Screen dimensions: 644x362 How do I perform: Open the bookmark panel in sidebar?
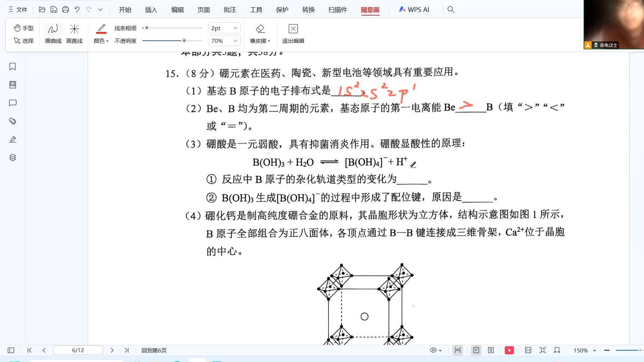(13, 67)
